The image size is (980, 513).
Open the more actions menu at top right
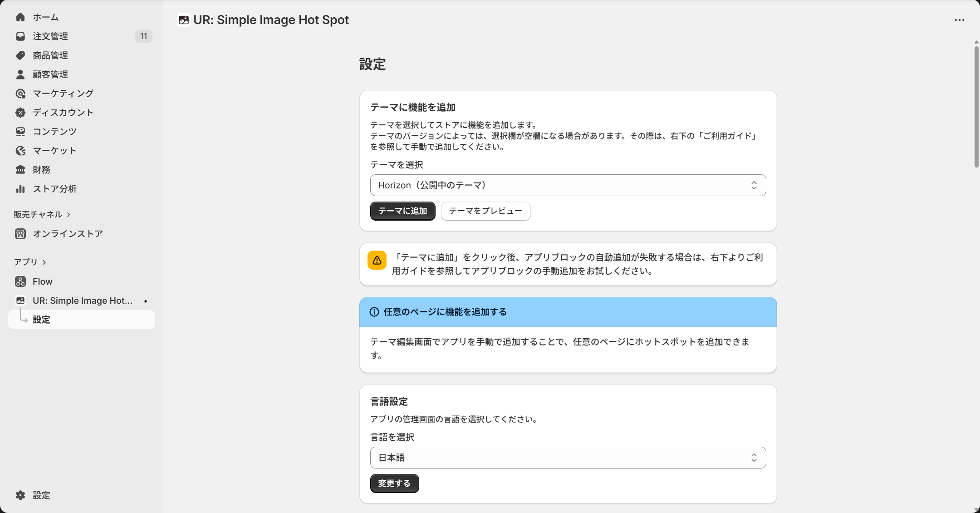click(x=959, y=20)
